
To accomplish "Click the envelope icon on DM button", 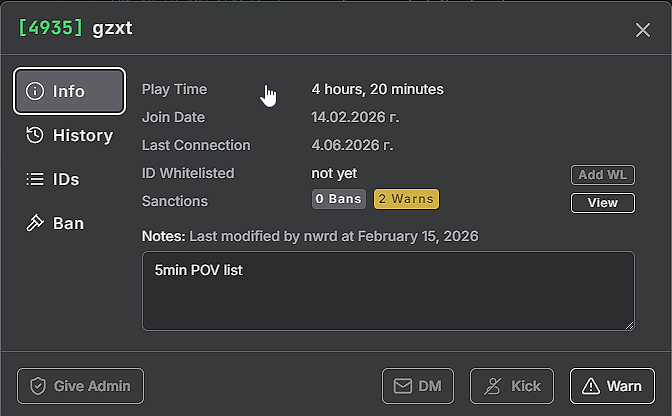I will (403, 386).
